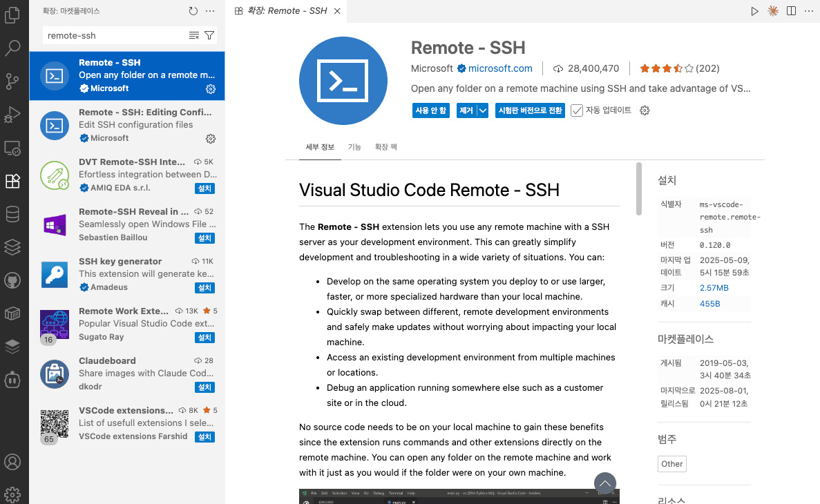The image size is (820, 504).
Task: Toggle the auto update checkbox
Action: 576,110
